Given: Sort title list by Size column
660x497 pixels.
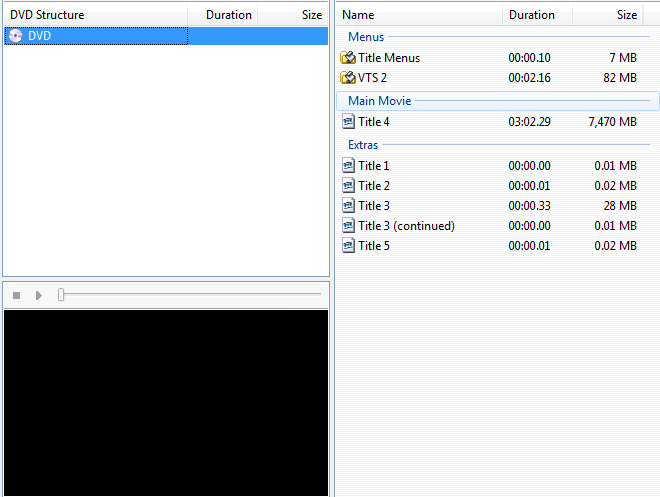Looking at the screenshot, I should click(x=607, y=15).
